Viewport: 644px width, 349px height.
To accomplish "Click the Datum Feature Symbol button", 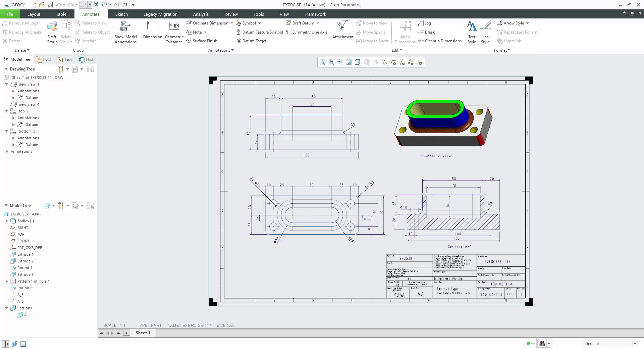I will [260, 32].
